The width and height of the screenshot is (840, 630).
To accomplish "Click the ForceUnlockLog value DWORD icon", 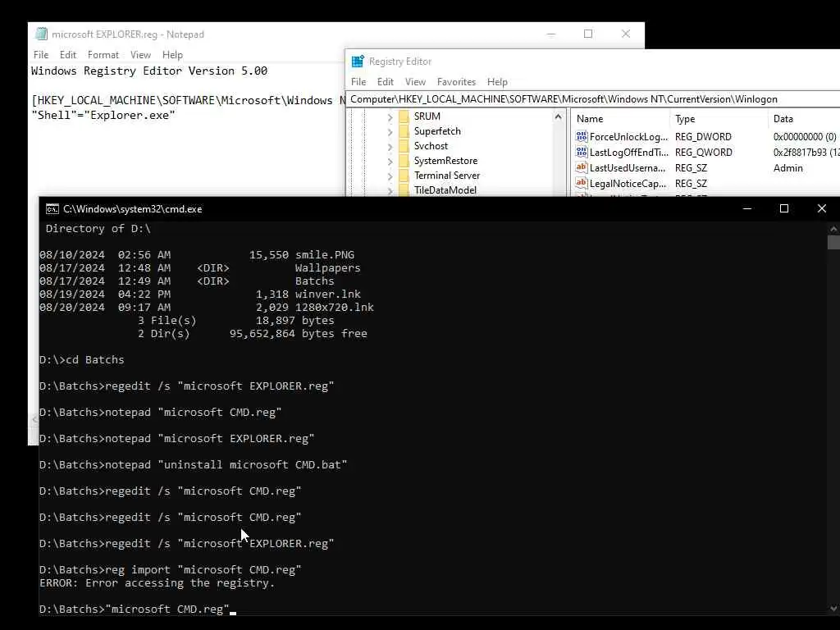I will pos(582,136).
